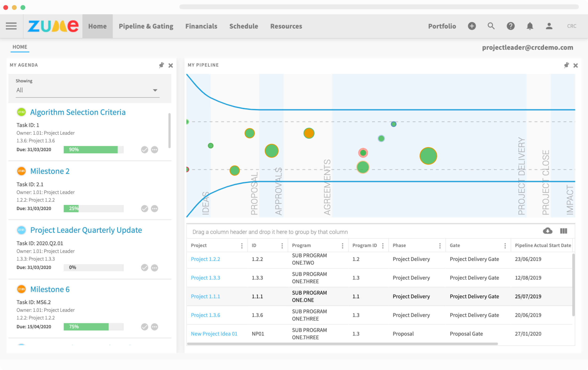The height and width of the screenshot is (370, 588).
Task: Click the Milestone 6 75% progress bar
Action: tap(94, 327)
